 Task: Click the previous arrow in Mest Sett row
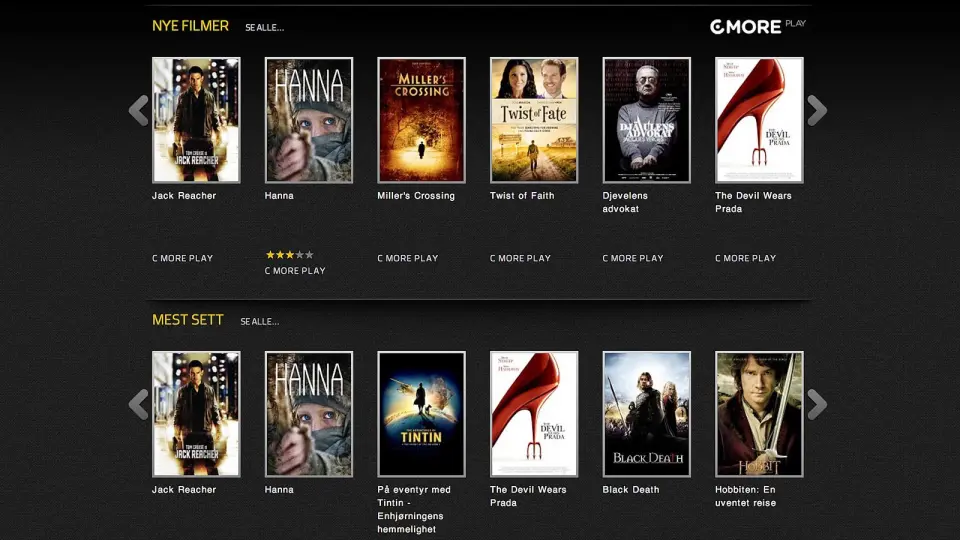(x=138, y=405)
